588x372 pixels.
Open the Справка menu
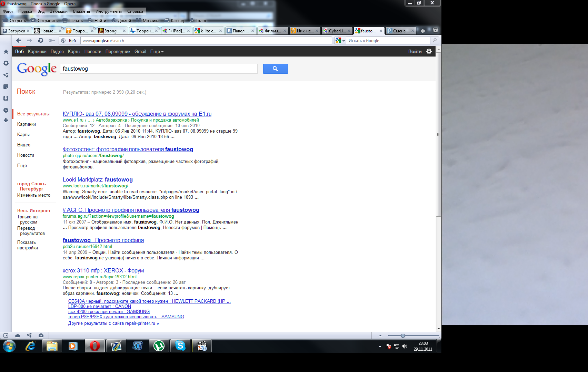click(x=135, y=11)
